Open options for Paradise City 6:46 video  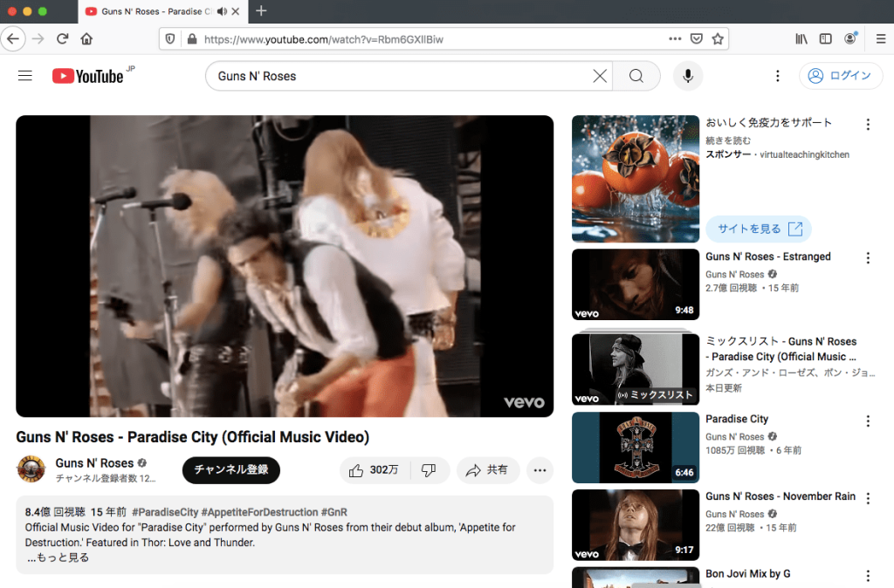pos(868,420)
